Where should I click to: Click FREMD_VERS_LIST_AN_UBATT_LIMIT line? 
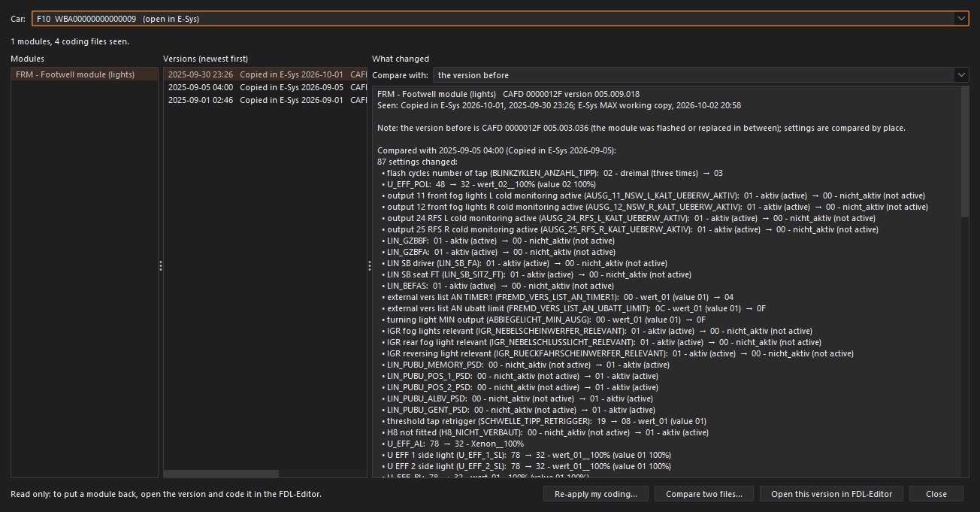coord(573,308)
